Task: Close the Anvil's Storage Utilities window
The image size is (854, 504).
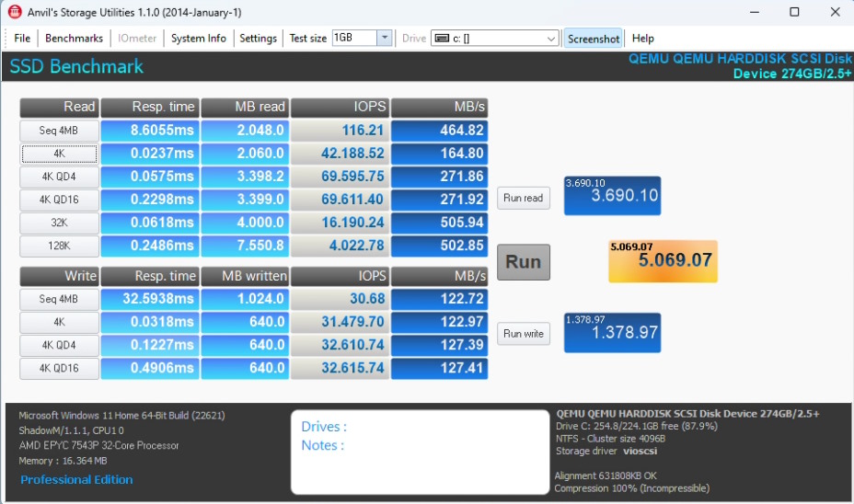Action: pyautogui.click(x=835, y=12)
